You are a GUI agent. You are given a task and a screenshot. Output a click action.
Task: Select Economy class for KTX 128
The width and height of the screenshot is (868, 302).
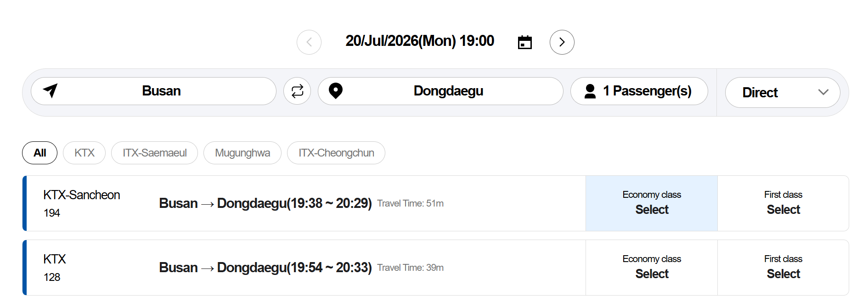(x=652, y=268)
